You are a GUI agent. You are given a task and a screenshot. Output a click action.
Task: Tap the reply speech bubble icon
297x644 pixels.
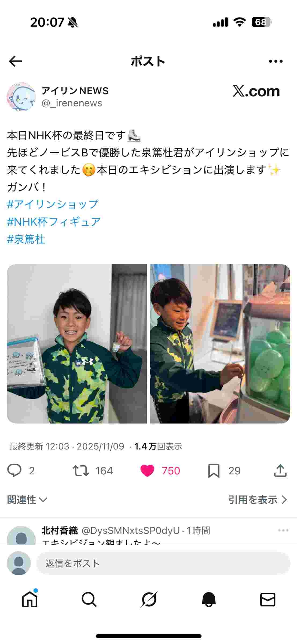point(14,471)
